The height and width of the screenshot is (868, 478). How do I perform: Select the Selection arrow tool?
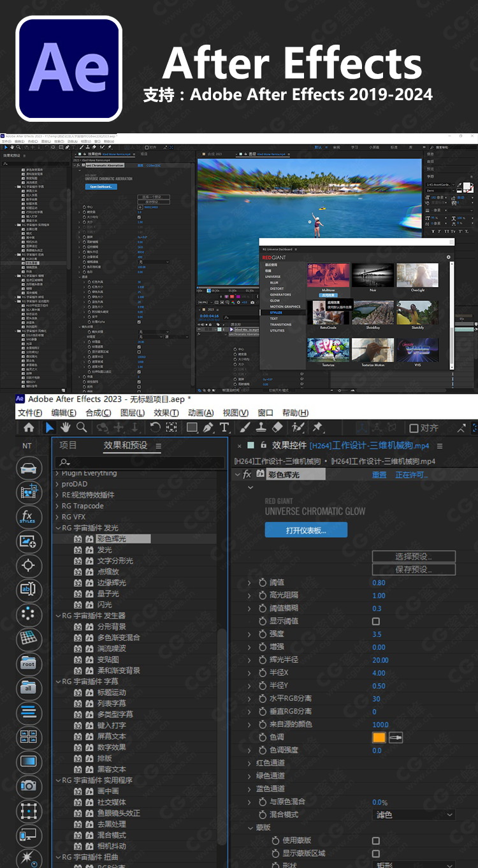click(50, 428)
